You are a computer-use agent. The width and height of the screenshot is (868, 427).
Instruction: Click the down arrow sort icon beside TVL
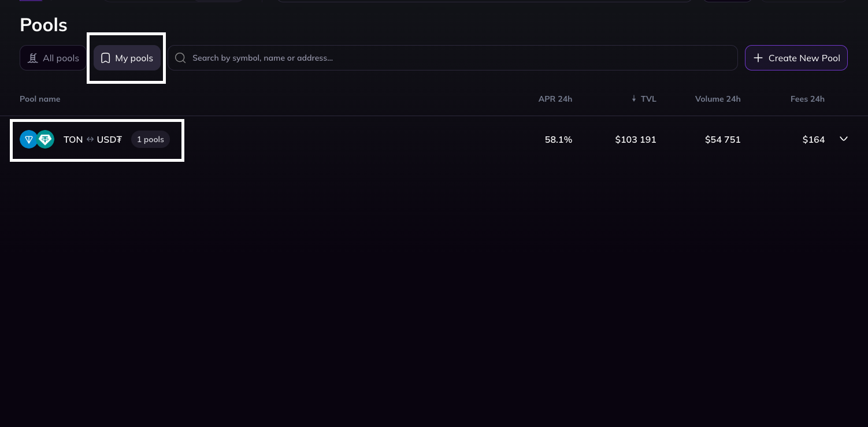(x=634, y=99)
